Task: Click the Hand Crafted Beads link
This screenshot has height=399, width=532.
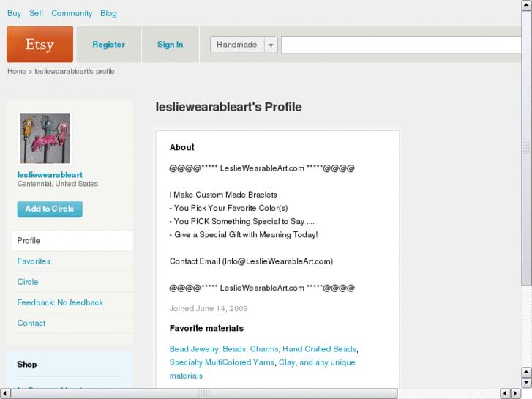Action: tap(319, 349)
